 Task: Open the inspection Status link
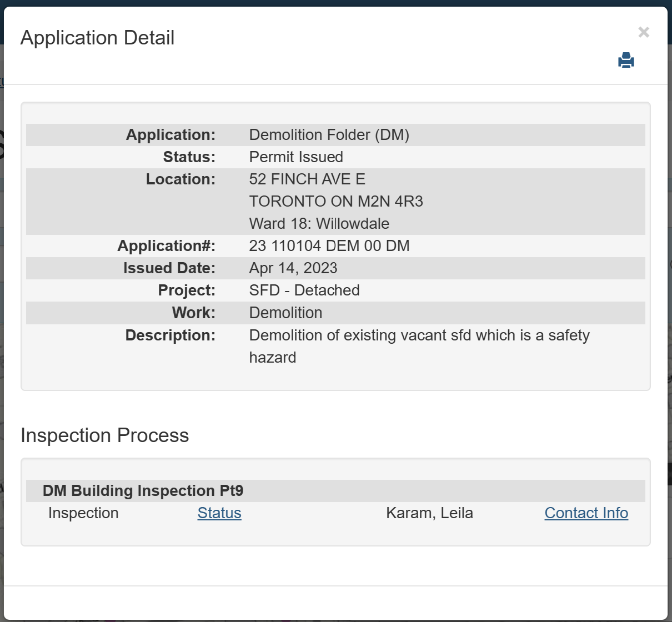click(219, 513)
